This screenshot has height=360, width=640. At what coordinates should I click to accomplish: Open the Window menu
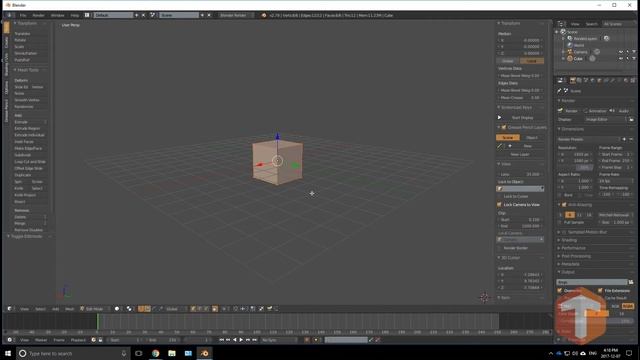(58, 16)
